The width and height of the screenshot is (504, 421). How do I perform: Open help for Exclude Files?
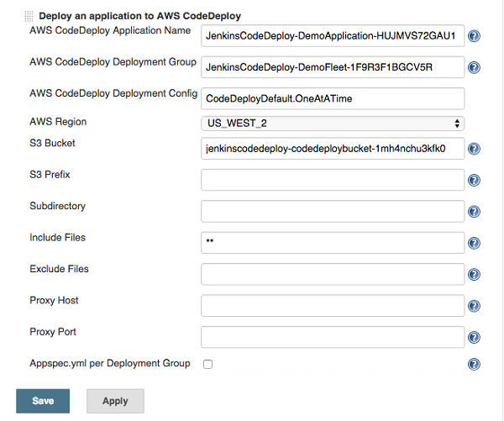point(474,275)
